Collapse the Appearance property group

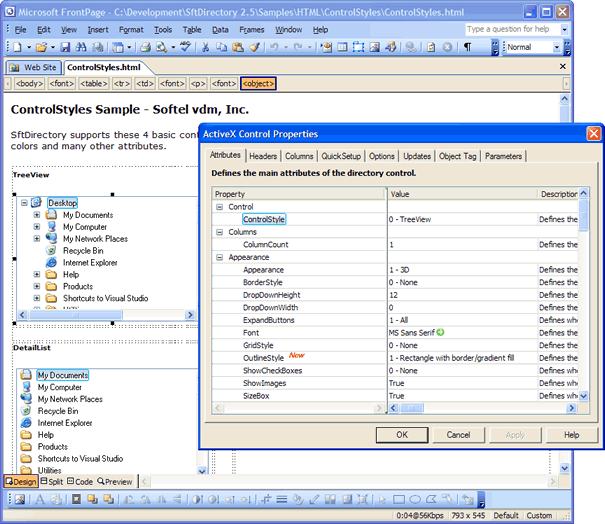click(x=220, y=257)
